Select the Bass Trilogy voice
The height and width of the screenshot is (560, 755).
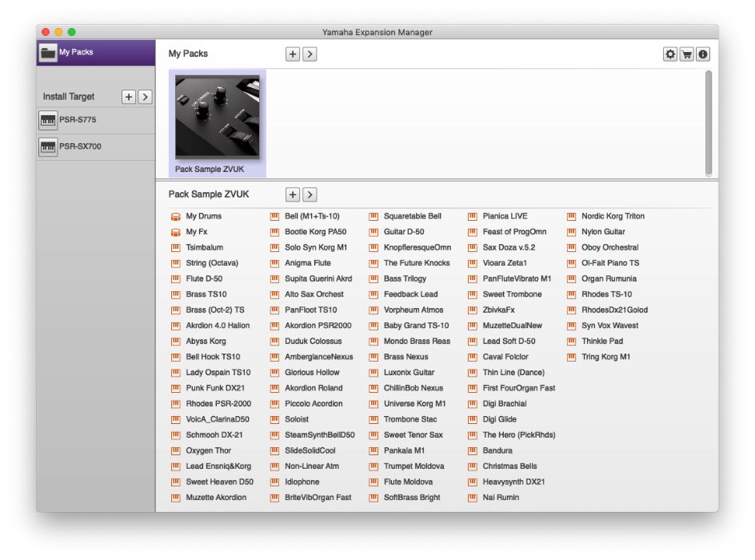coord(405,278)
